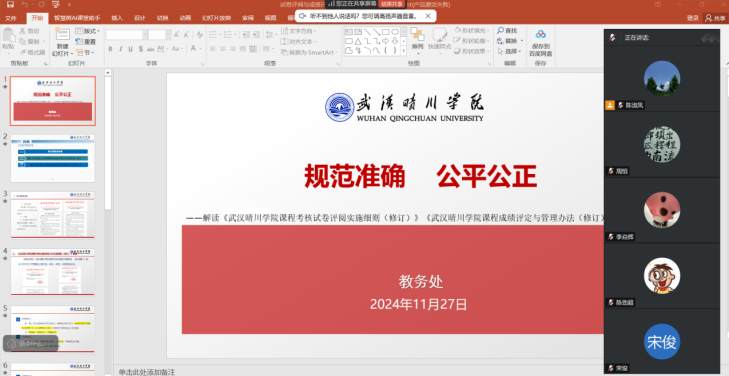This screenshot has width=729, height=376.
Task: Open the 文件 File tab
Action: [x=11, y=18]
